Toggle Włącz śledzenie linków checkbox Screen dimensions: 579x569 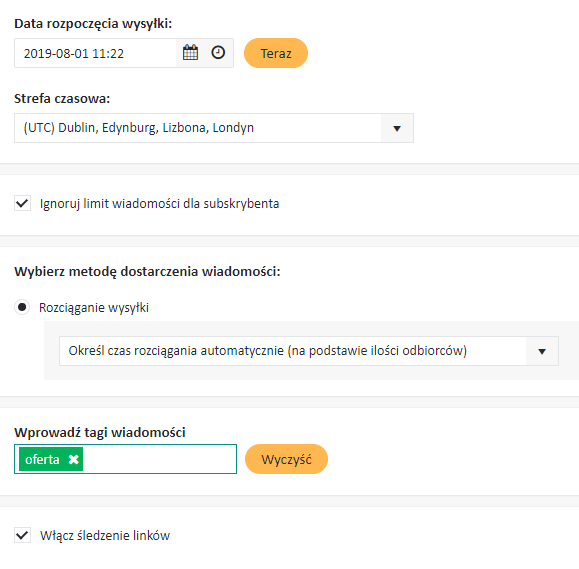(23, 535)
